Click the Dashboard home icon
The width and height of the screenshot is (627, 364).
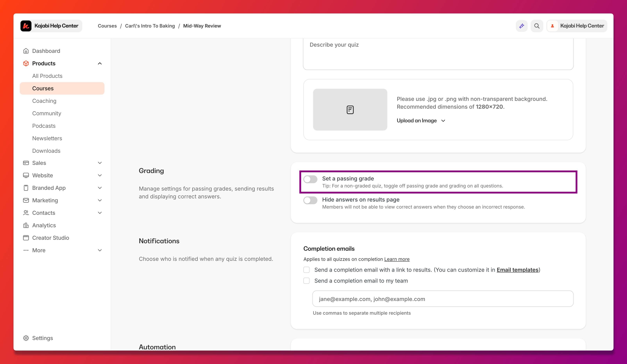(26, 51)
